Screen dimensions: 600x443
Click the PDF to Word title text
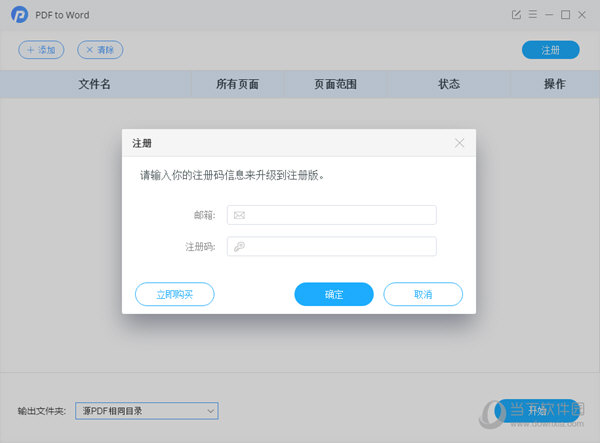pos(62,15)
